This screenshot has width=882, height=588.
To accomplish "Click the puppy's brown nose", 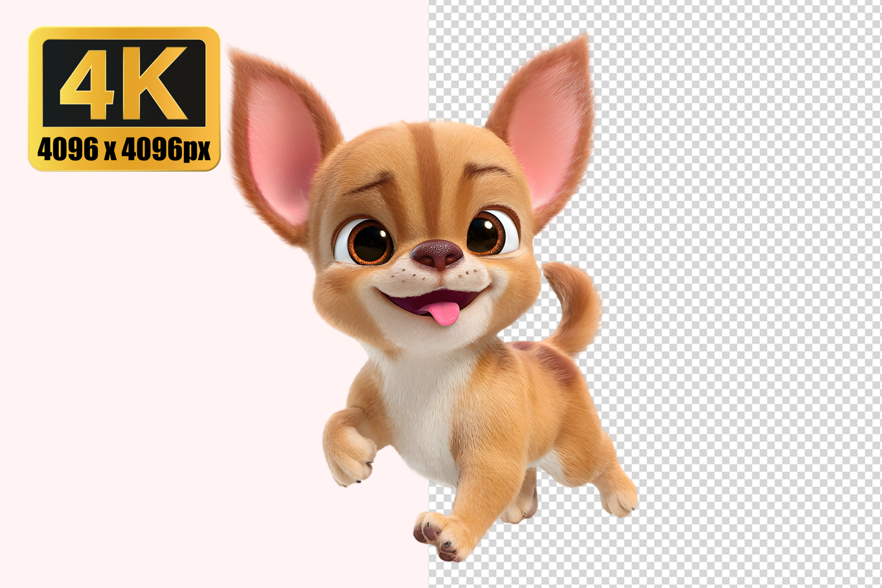I will pos(438,253).
